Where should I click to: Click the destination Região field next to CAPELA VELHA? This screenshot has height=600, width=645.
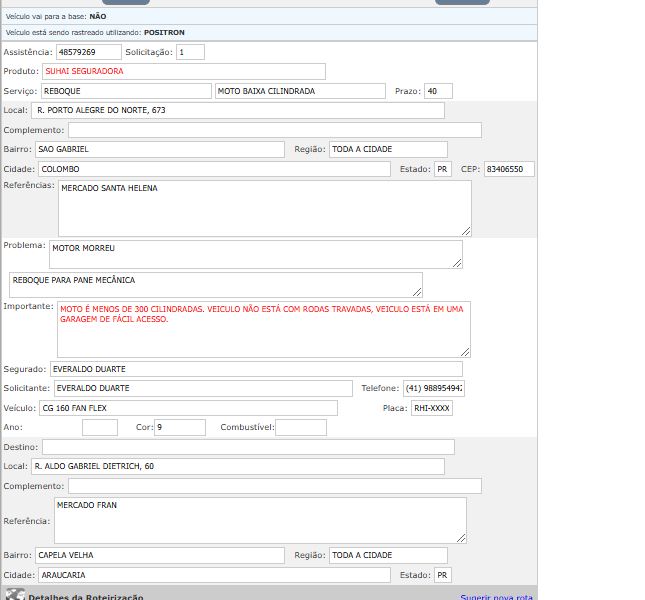pyautogui.click(x=388, y=556)
